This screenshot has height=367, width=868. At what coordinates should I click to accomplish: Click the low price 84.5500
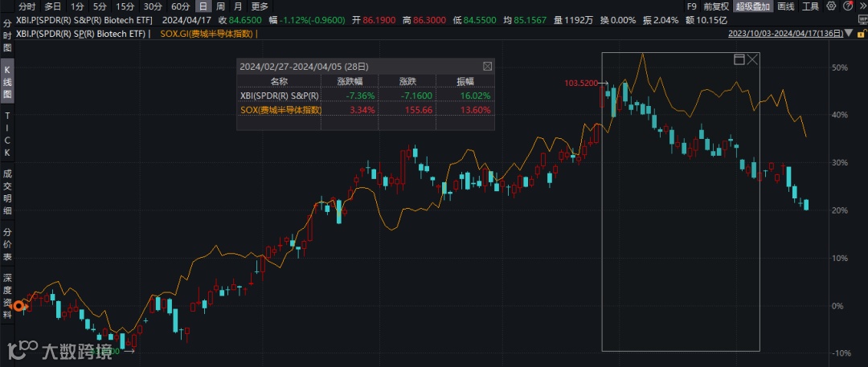point(479,20)
